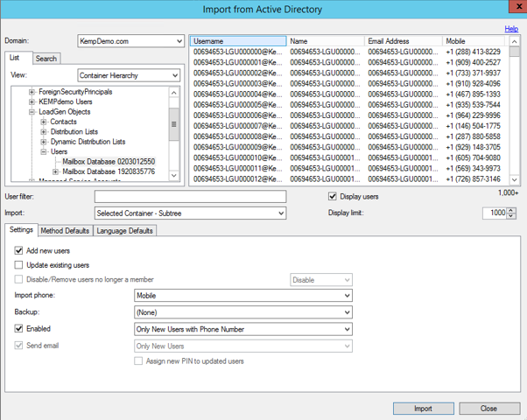Open the Import phone dropdown set to Mobile
527x420 pixels.
pos(243,296)
